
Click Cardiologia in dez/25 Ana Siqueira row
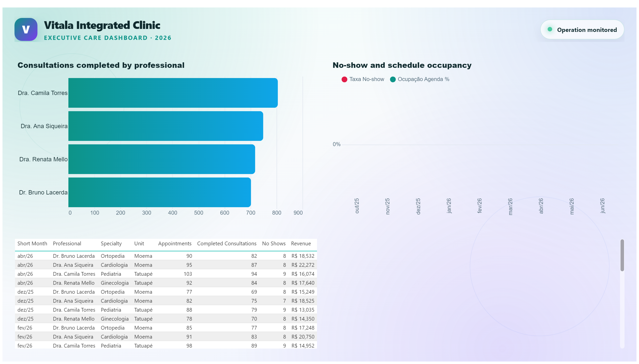point(114,301)
